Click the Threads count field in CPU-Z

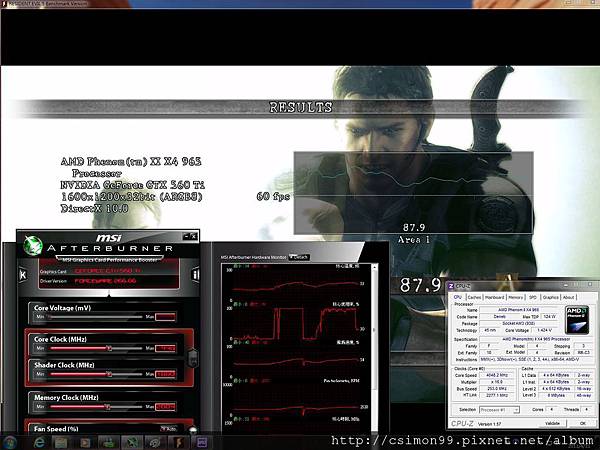[586, 409]
